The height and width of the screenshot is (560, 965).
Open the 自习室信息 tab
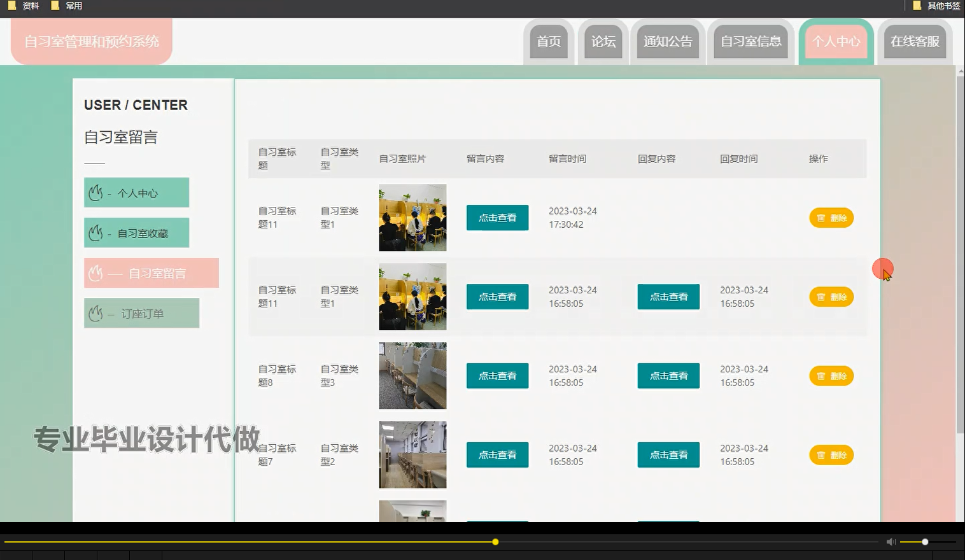click(751, 41)
